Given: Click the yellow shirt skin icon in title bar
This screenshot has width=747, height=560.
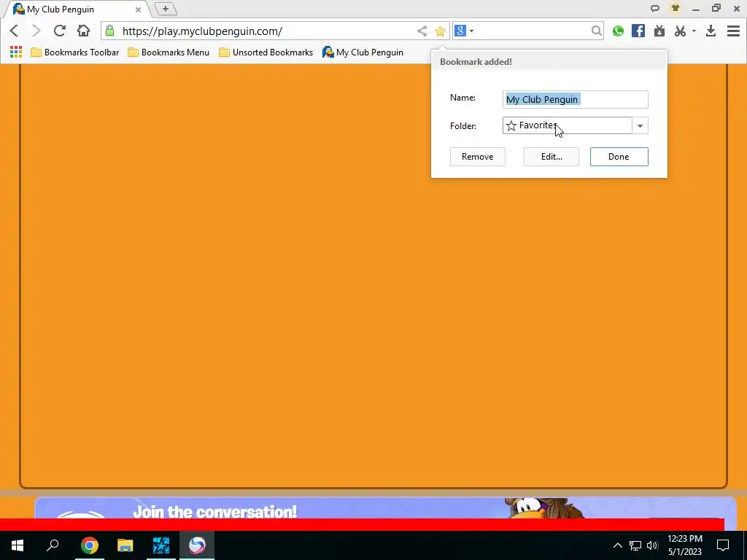Looking at the screenshot, I should coord(675,8).
